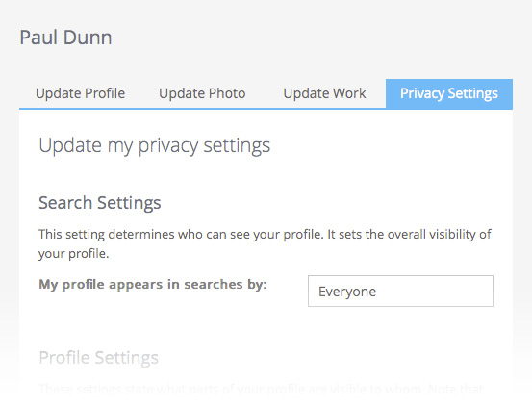This screenshot has height=406, width=532.
Task: Activate the Update Work navigation tab
Action: tap(324, 93)
